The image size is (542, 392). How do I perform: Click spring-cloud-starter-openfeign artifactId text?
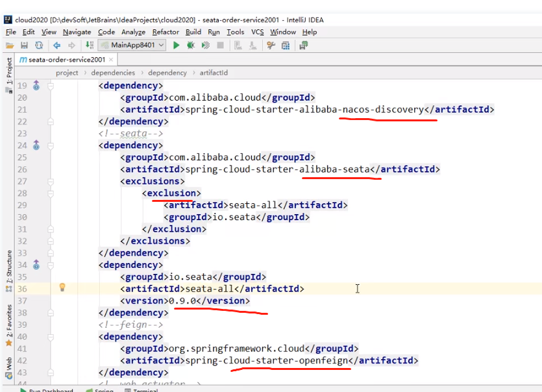(267, 361)
